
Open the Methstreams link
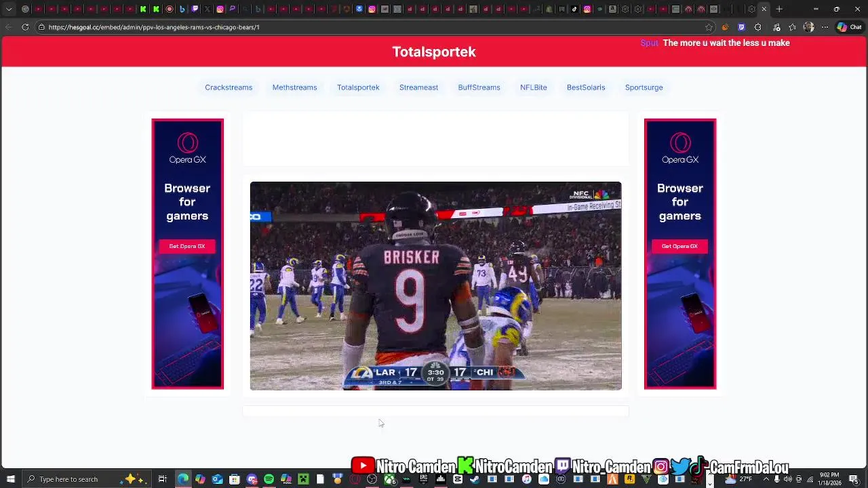point(294,87)
